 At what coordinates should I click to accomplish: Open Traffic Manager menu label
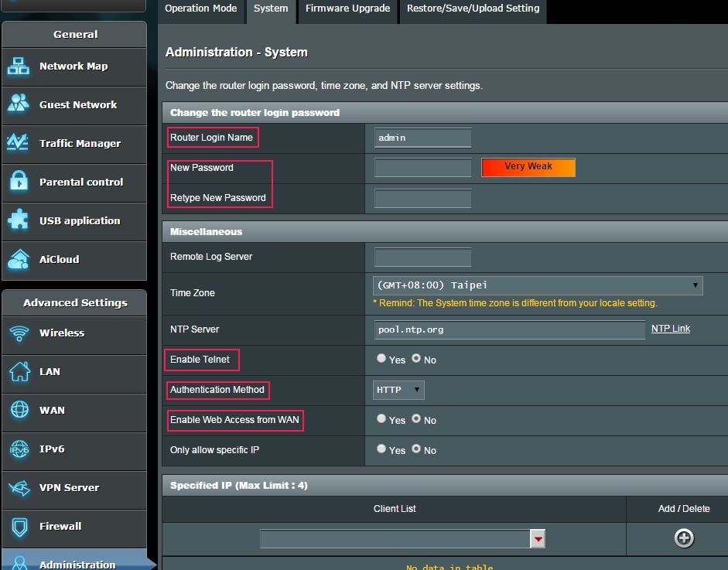tap(80, 143)
